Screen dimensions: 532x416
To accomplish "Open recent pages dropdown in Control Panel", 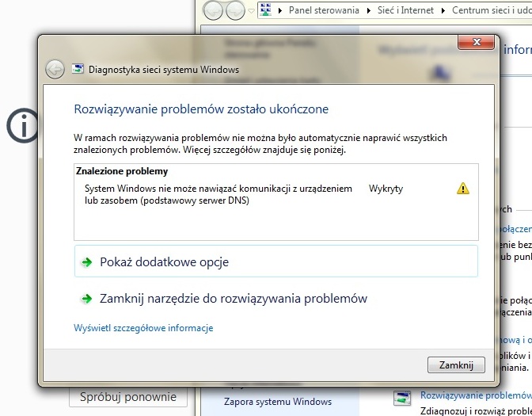I will click(251, 11).
